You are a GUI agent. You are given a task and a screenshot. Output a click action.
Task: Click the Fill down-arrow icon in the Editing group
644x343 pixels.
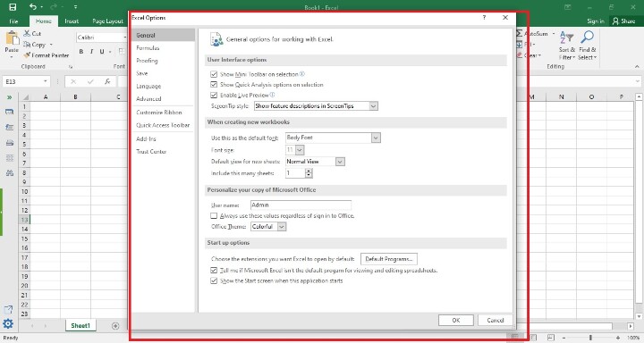tap(520, 44)
